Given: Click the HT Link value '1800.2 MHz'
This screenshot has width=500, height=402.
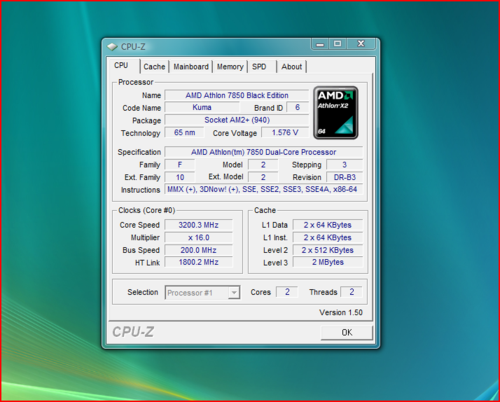Looking at the screenshot, I should [199, 262].
